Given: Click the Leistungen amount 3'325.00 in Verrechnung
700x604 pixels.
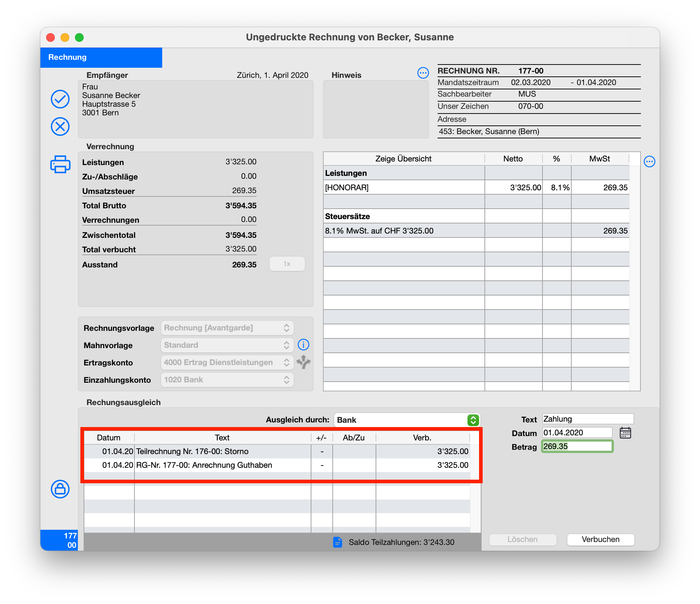Looking at the screenshot, I should (x=241, y=162).
